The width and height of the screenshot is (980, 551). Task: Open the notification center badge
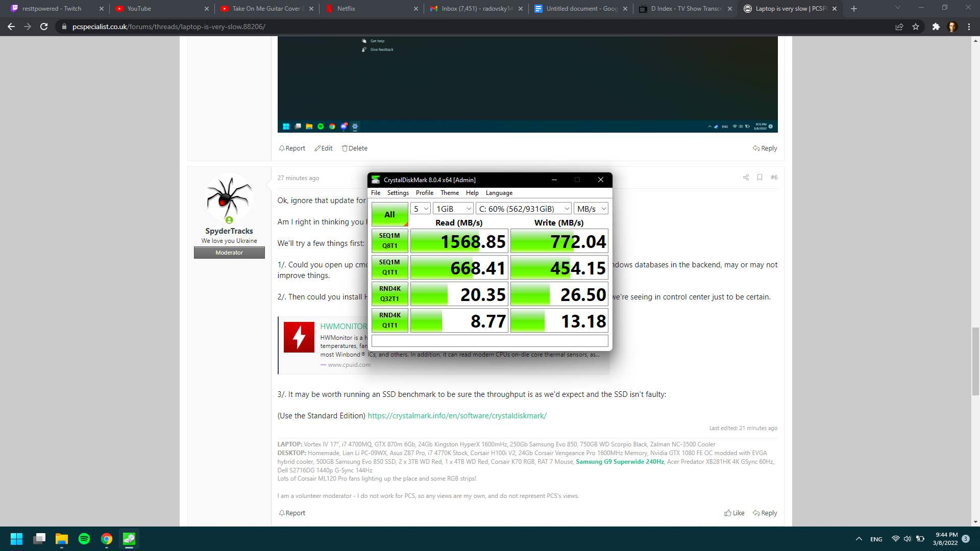pos(966,539)
